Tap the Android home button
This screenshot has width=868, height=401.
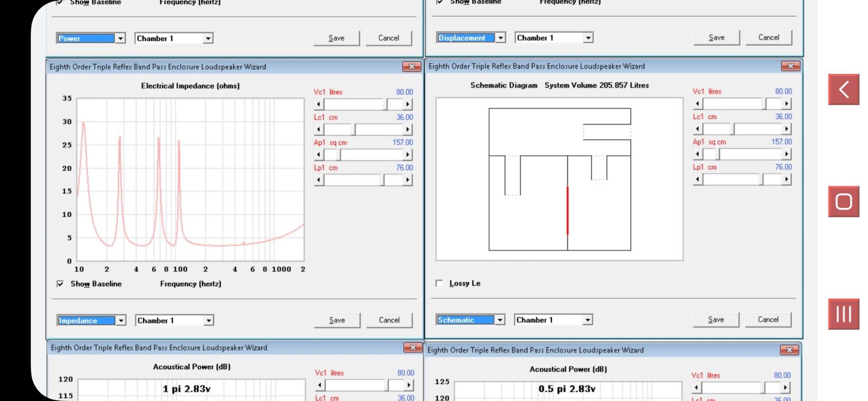click(843, 202)
